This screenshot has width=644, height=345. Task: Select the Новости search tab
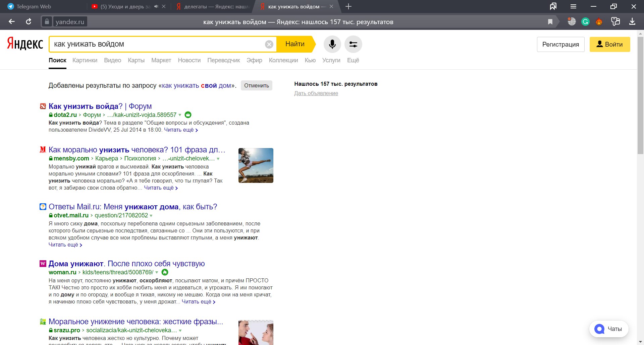click(x=189, y=60)
